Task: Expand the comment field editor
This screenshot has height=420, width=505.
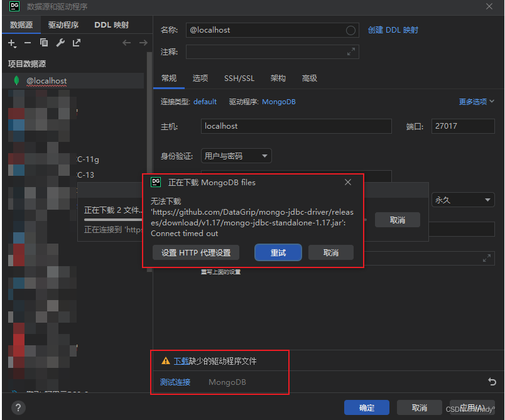Action: (351, 51)
